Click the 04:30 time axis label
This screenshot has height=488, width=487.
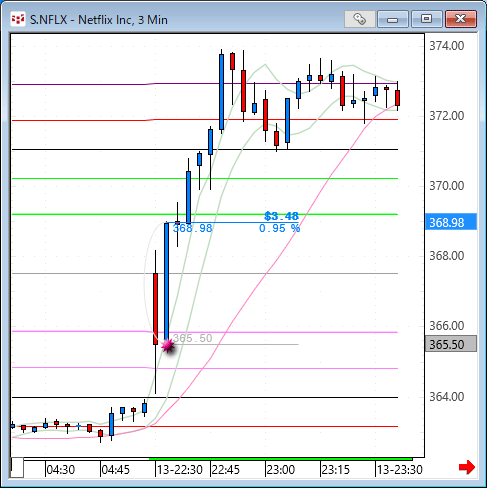tap(61, 470)
